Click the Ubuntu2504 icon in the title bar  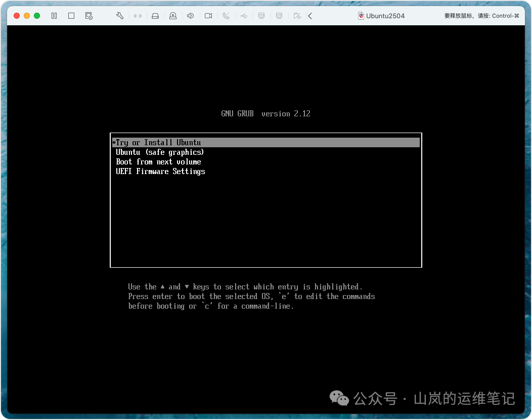[360, 16]
